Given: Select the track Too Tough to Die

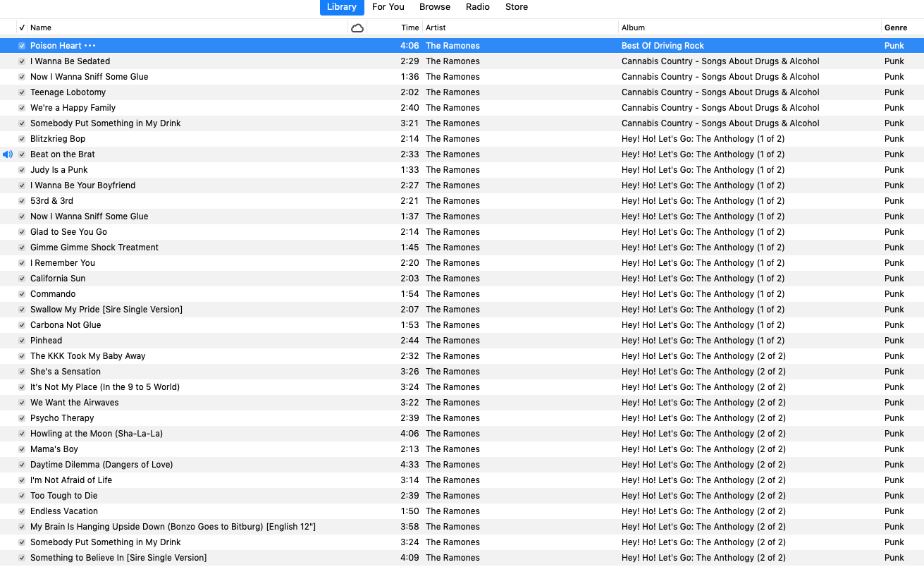Looking at the screenshot, I should (63, 496).
